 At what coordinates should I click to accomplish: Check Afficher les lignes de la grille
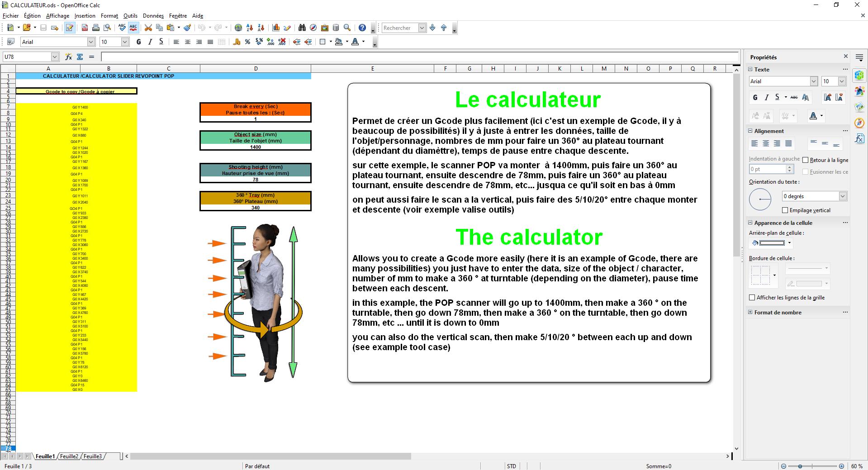coord(752,297)
